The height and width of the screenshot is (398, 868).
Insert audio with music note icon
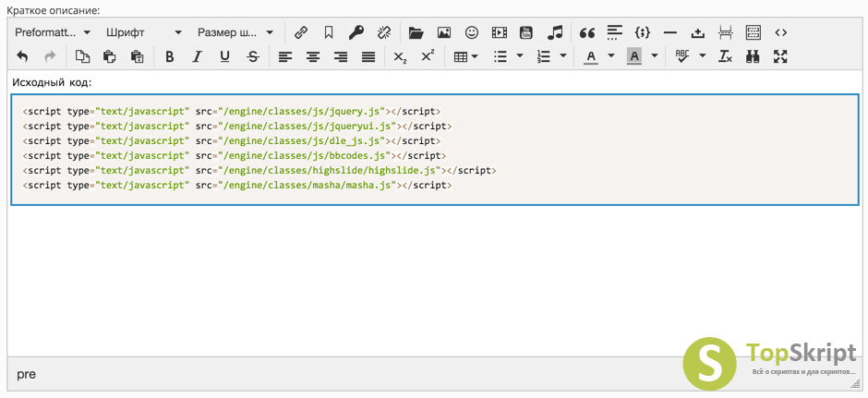pos(554,32)
